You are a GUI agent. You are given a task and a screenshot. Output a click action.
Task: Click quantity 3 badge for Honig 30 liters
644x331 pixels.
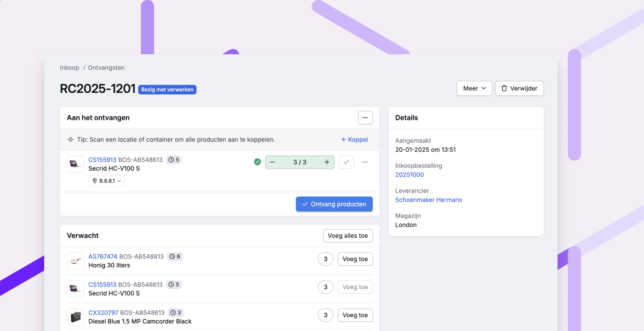pyautogui.click(x=326, y=259)
